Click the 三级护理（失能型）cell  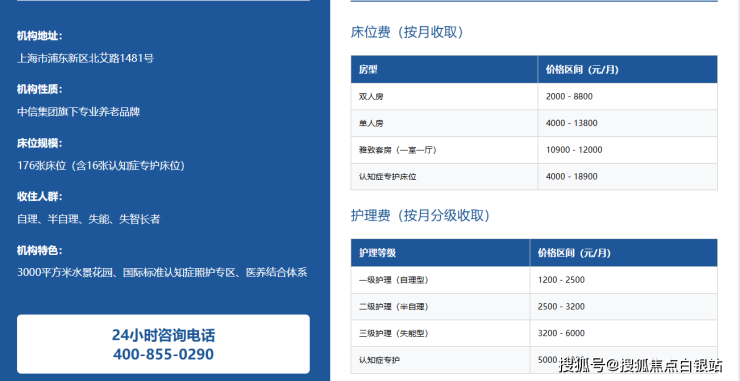(440, 333)
